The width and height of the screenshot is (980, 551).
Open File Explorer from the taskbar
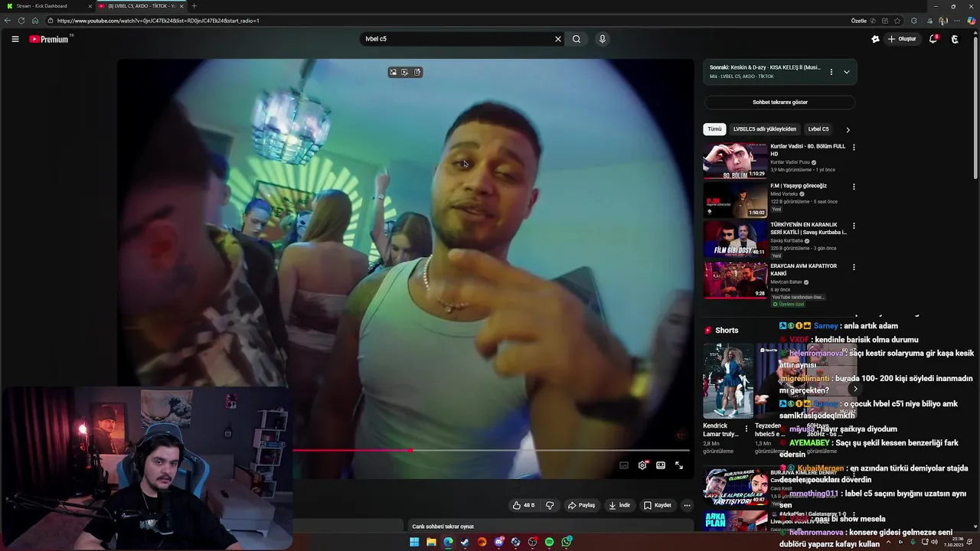(x=431, y=542)
